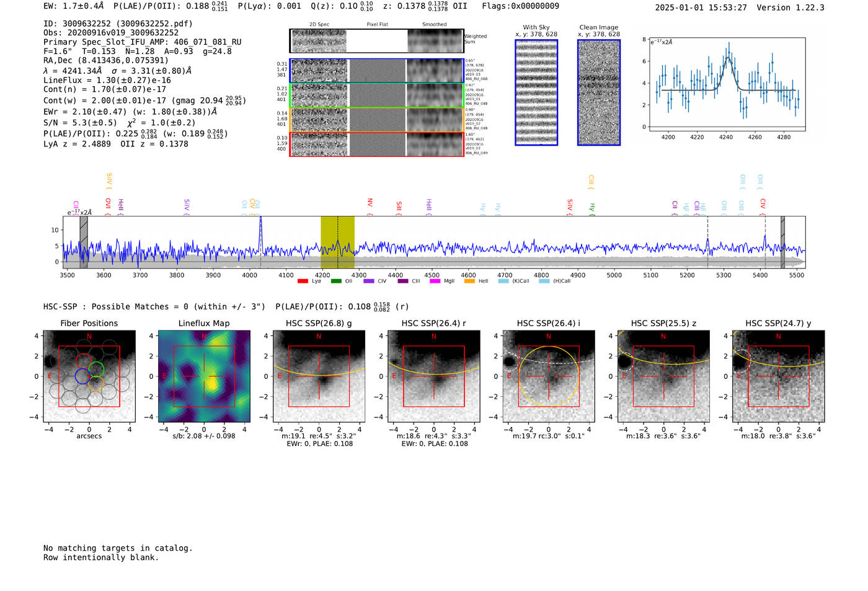
Task: Open the HSC SSP(24.7) y cutout
Action: click(x=779, y=376)
